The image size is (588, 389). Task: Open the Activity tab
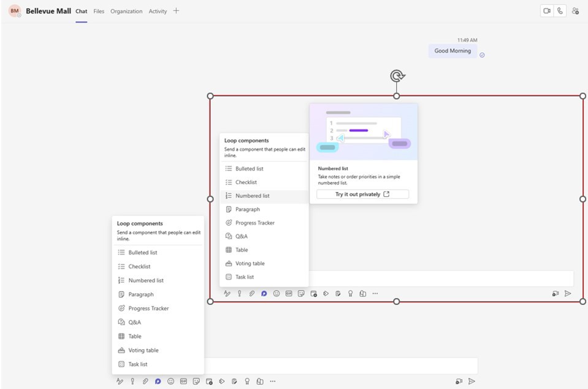pos(158,11)
